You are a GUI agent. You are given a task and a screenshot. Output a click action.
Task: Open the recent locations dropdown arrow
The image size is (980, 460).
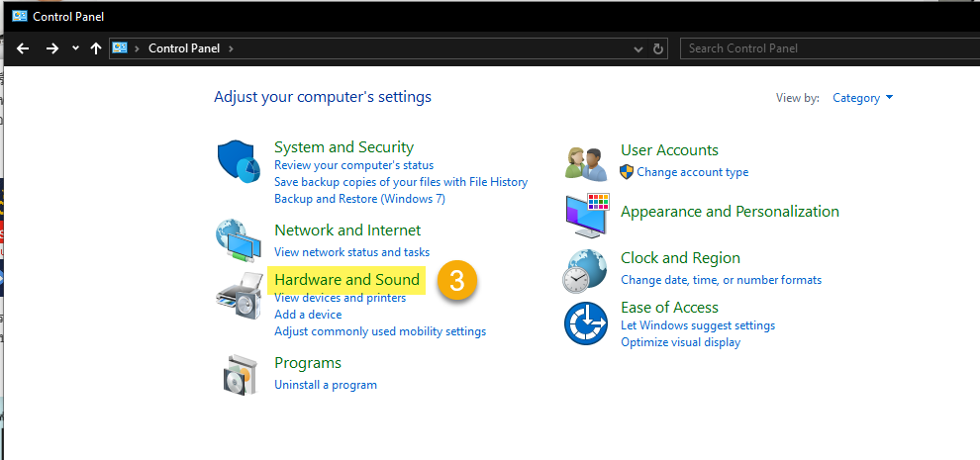point(75,48)
